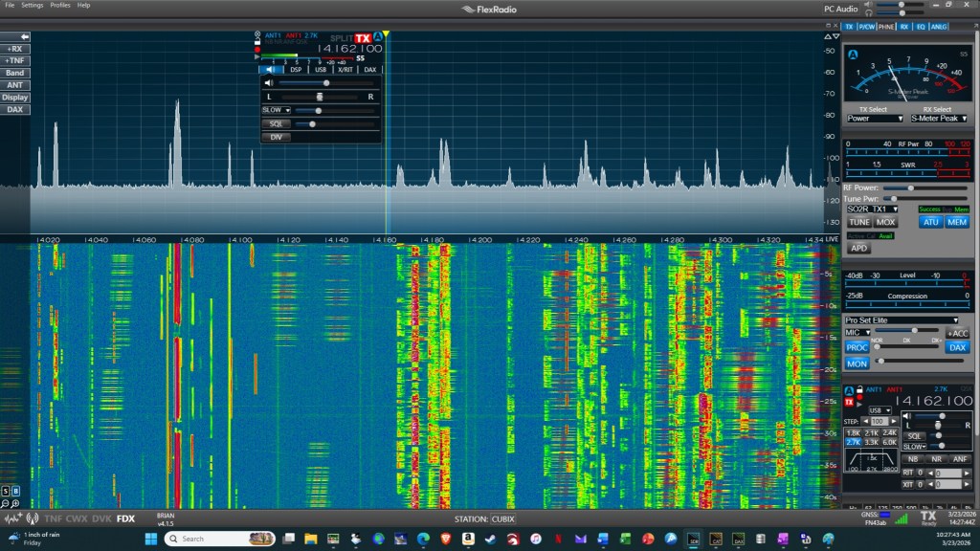Screen dimensions: 980x551
Task: Select the 3.3K filter width preset
Action: (871, 443)
